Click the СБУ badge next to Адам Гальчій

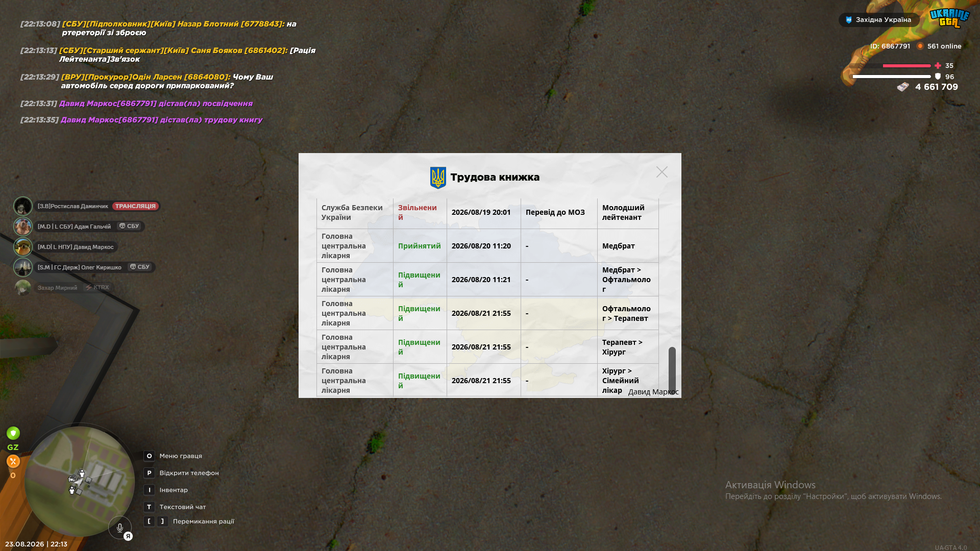click(x=129, y=226)
